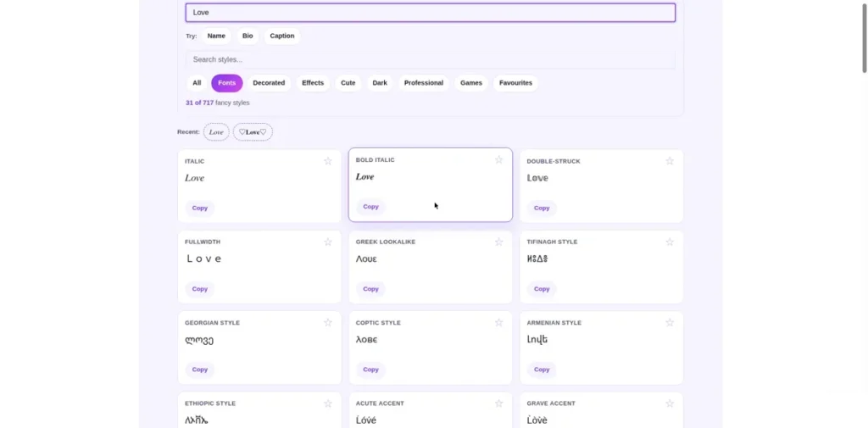Show All styles filter

point(197,83)
